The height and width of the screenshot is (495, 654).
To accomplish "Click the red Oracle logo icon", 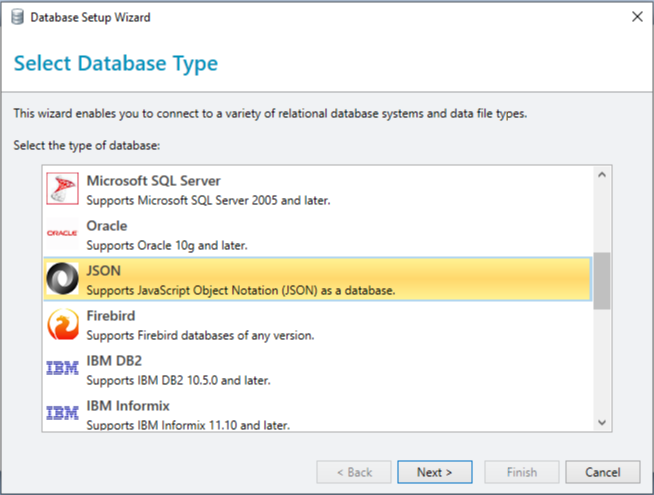I will point(62,233).
